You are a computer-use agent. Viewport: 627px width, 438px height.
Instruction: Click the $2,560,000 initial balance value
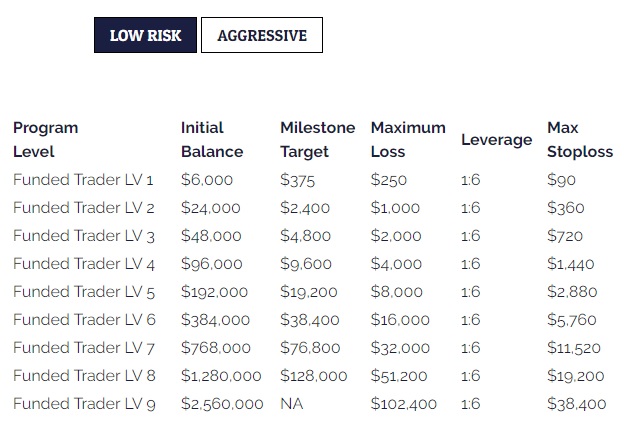222,404
